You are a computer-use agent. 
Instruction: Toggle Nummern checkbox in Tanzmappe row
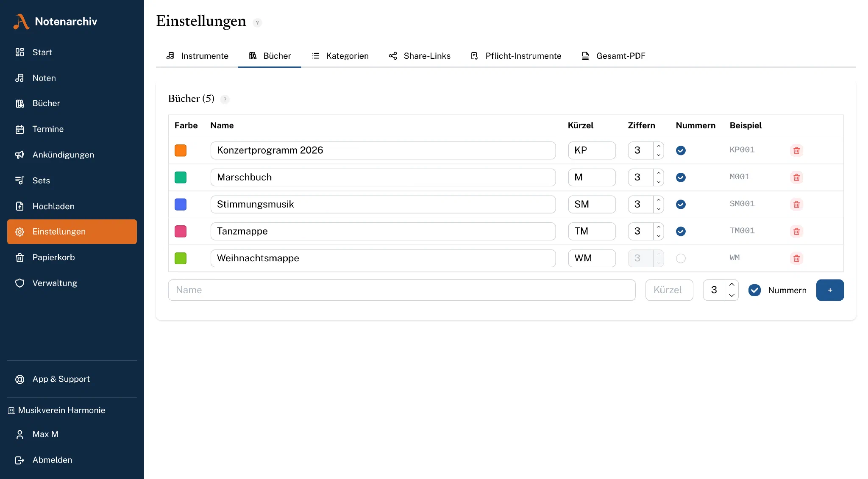681,231
